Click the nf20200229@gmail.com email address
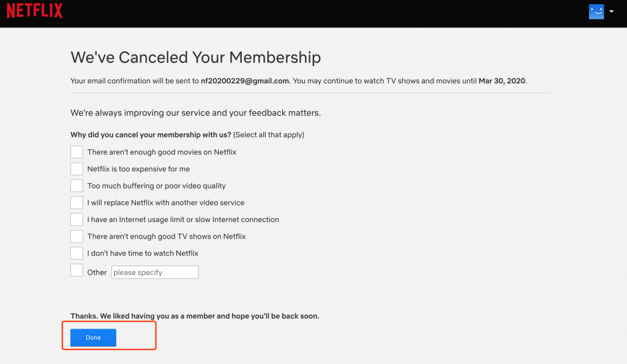 (x=245, y=81)
